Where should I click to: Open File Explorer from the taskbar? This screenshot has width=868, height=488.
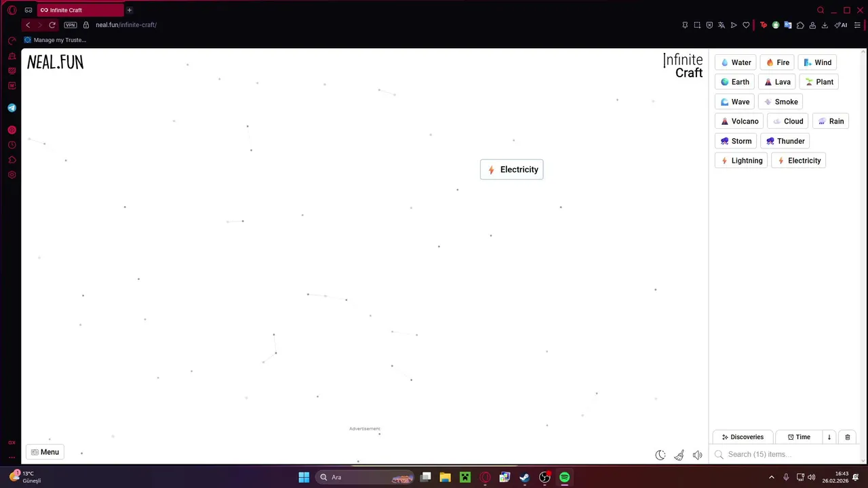pyautogui.click(x=445, y=477)
